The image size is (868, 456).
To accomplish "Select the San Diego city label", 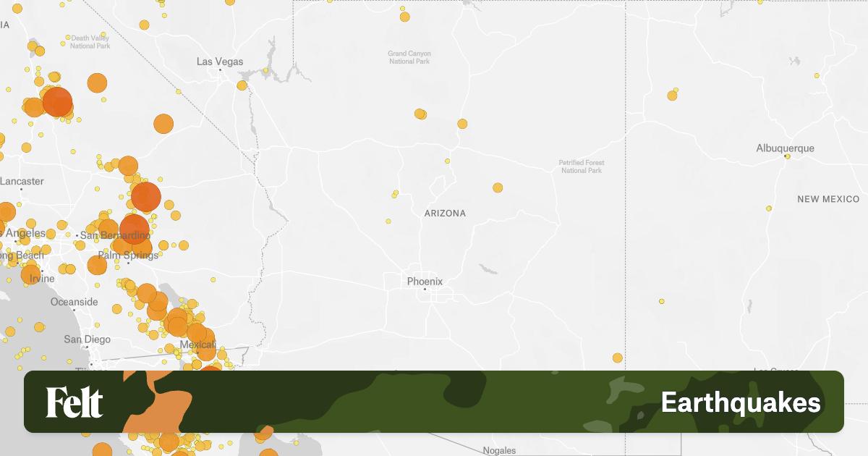I will (88, 338).
